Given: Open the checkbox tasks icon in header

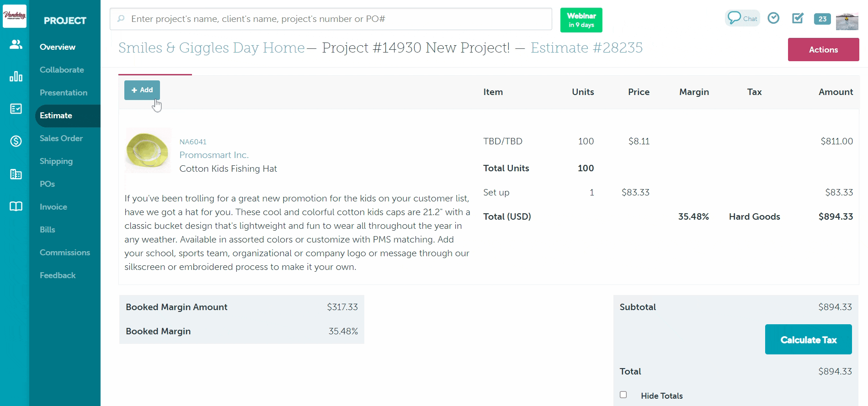Looking at the screenshot, I should 798,18.
